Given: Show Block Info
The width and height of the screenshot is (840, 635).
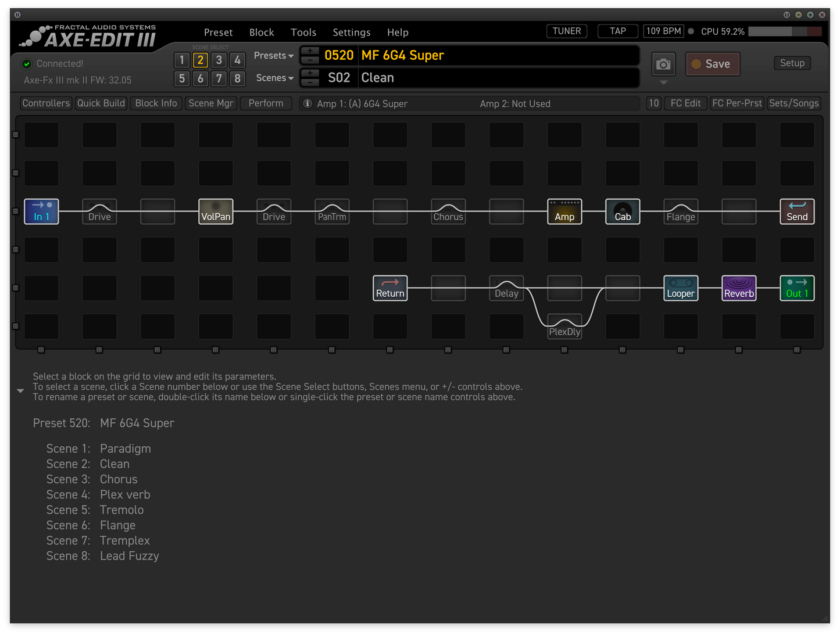Looking at the screenshot, I should (x=156, y=103).
